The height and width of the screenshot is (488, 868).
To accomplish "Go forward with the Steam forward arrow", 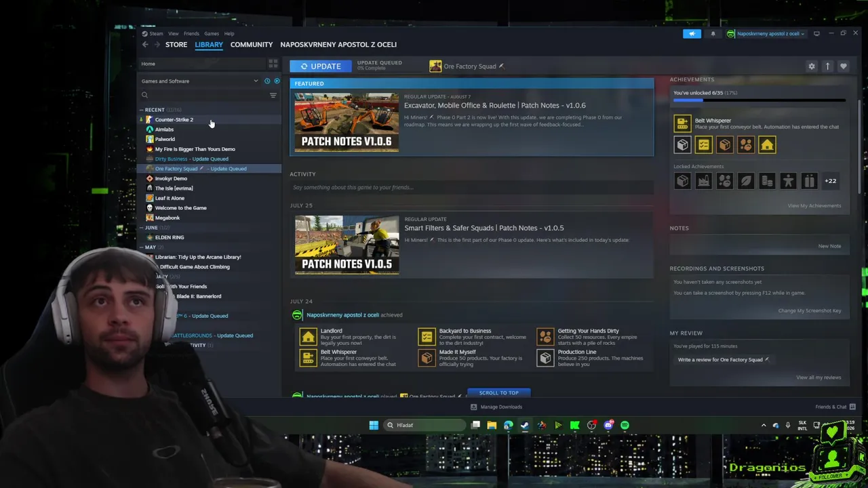I will (157, 45).
